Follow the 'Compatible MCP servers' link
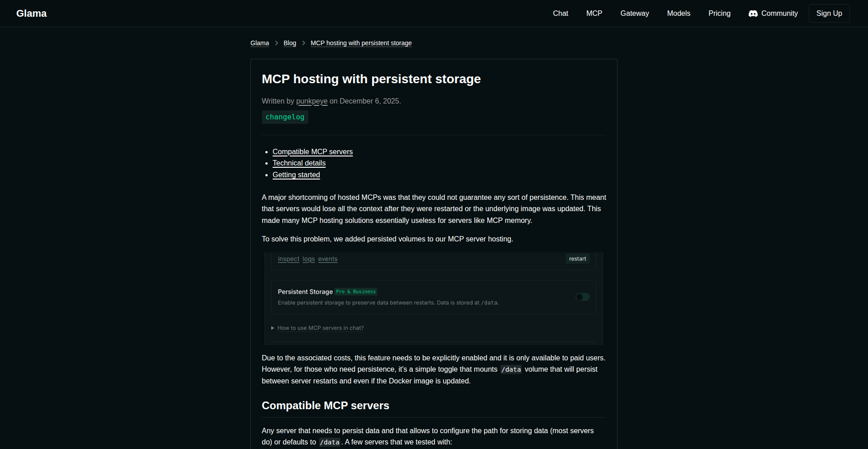 [x=312, y=151]
